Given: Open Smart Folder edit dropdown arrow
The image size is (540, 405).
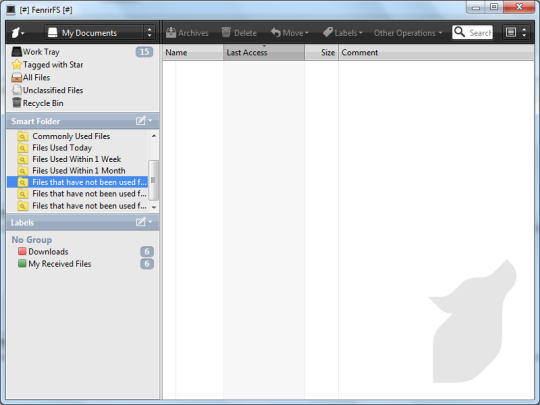Looking at the screenshot, I should (x=150, y=121).
